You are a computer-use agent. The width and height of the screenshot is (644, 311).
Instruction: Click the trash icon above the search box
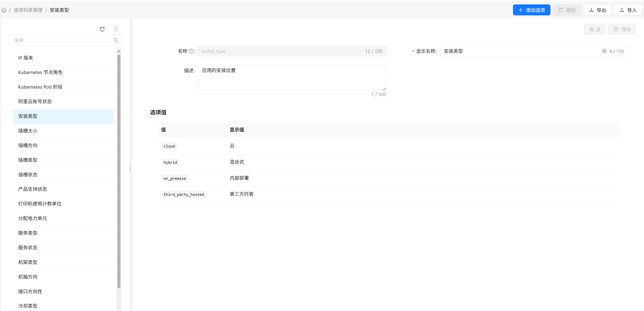click(x=116, y=29)
